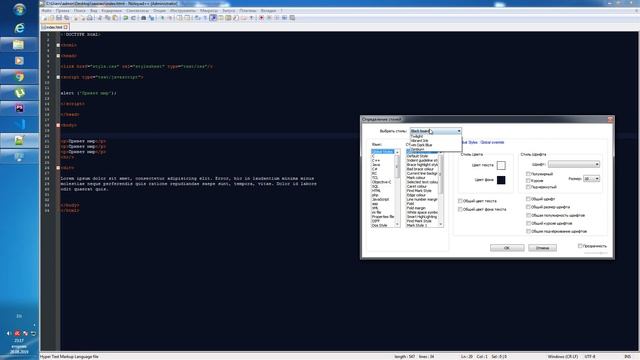Choose Zenburn theme option
This screenshot has width=640, height=360.
pos(418,149)
